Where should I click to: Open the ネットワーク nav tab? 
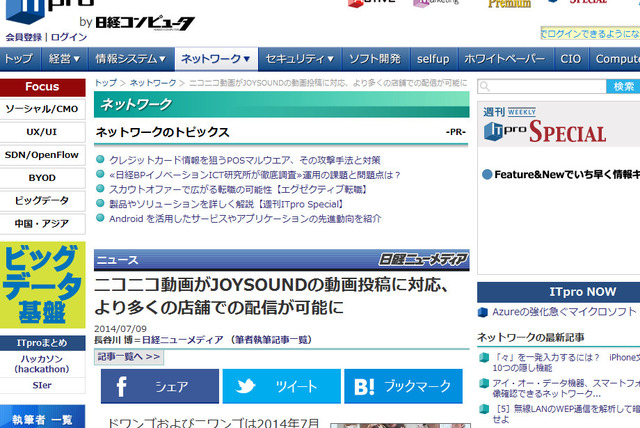[216, 59]
